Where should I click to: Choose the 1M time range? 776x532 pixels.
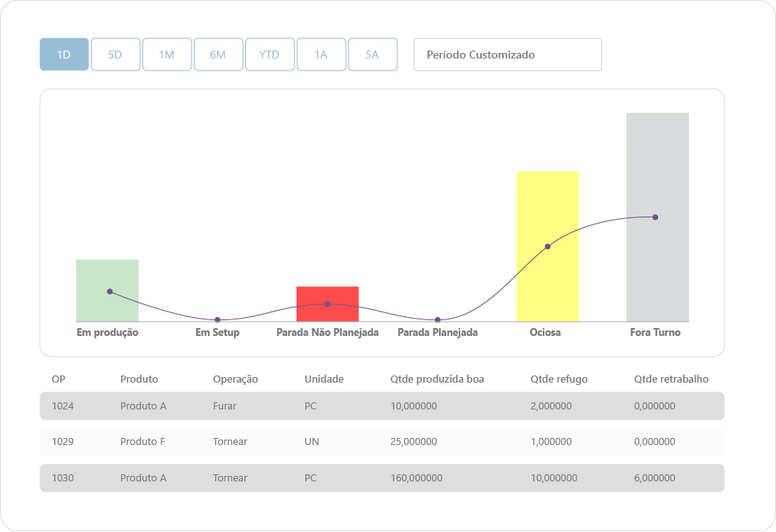coord(167,55)
